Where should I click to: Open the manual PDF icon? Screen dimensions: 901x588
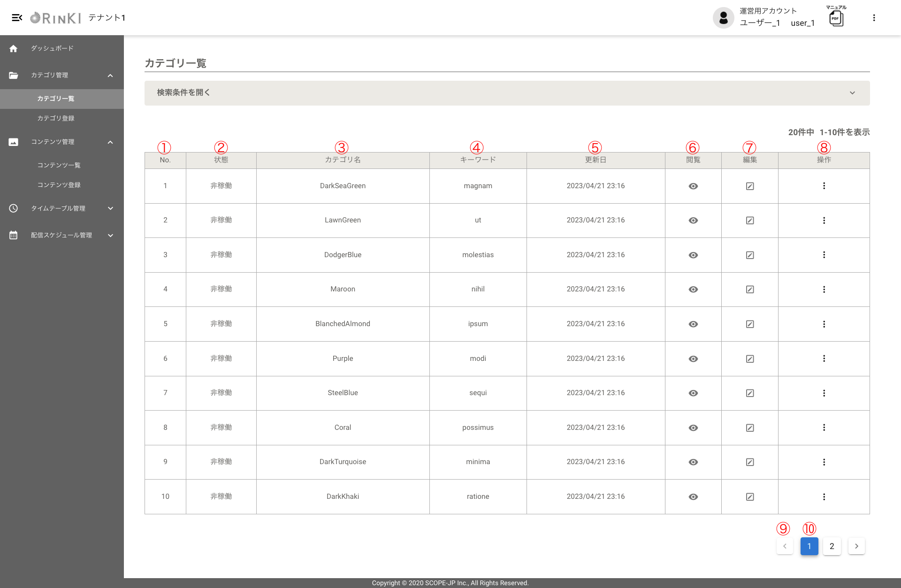click(x=836, y=18)
